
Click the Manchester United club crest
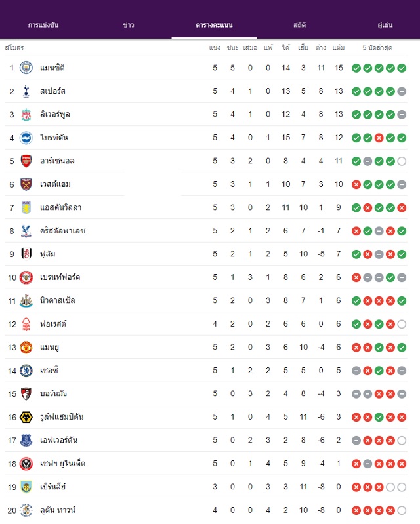pyautogui.click(x=26, y=347)
